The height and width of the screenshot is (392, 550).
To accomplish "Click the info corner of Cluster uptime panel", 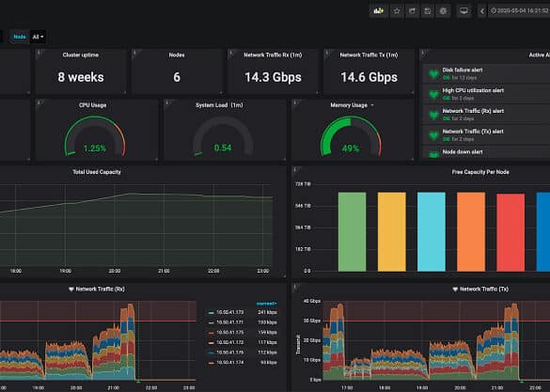I will point(39,53).
